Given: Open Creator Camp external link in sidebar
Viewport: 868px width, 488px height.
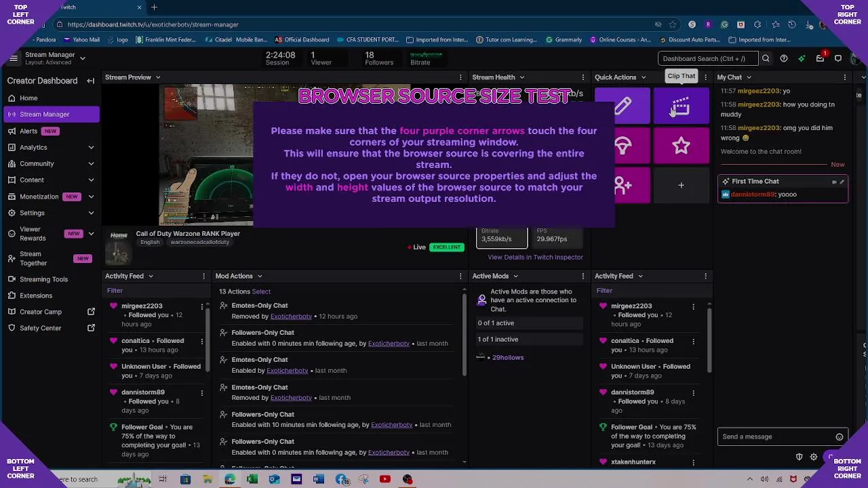Looking at the screenshot, I should click(x=92, y=312).
